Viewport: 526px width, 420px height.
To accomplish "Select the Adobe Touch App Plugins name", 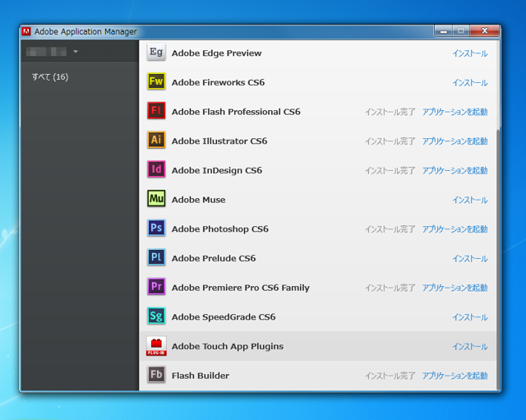I will tap(228, 346).
